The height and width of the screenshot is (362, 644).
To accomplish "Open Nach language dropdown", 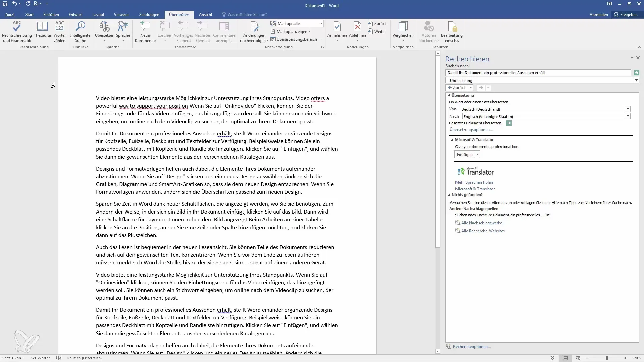I will (x=628, y=116).
